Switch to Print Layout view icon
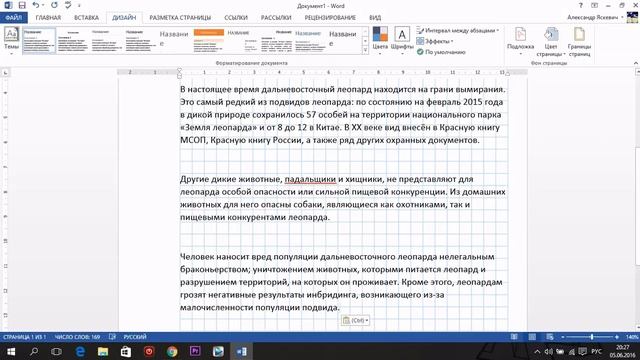This screenshot has width=640, height=360. click(532, 337)
